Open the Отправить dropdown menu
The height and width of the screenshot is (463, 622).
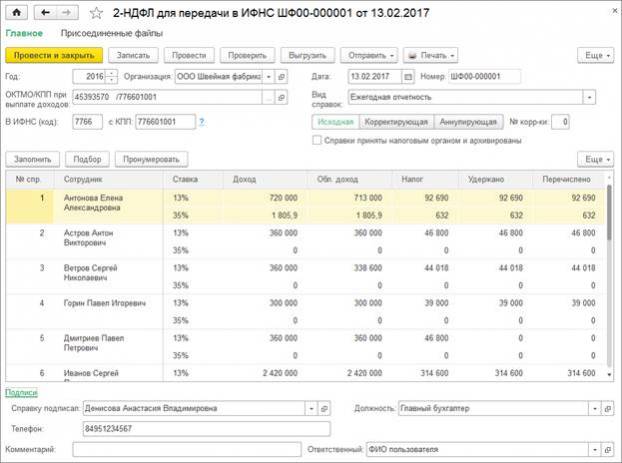(370, 54)
